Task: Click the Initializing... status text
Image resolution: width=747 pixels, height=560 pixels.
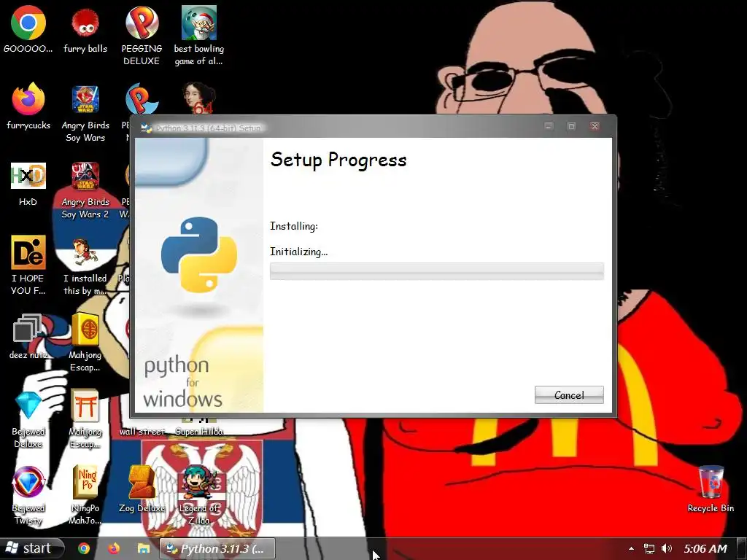Action: 298,252
